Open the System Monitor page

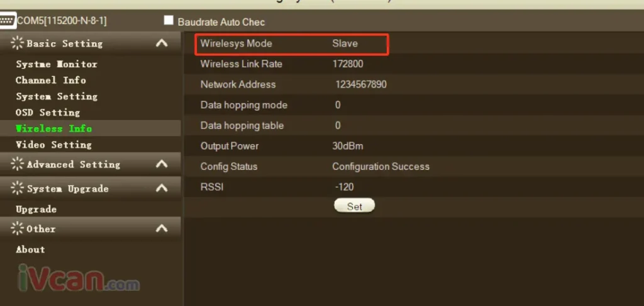pyautogui.click(x=57, y=64)
